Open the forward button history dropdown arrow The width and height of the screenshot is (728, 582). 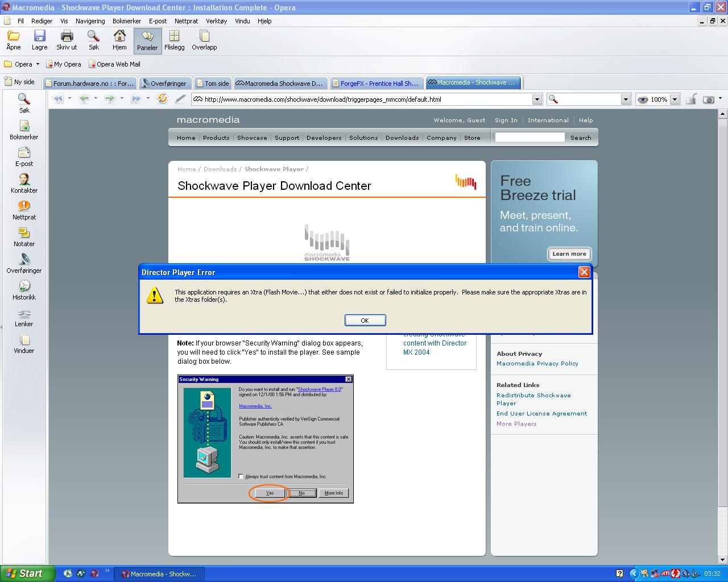[122, 98]
